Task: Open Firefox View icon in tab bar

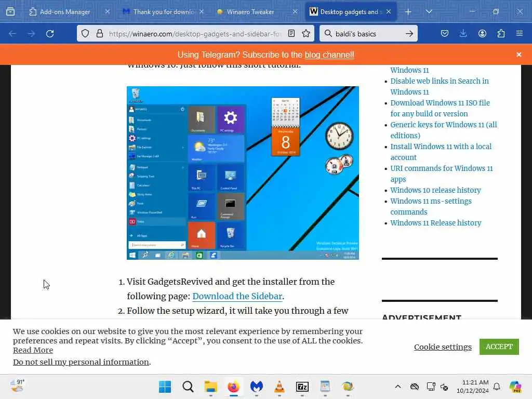Action: click(x=10, y=11)
